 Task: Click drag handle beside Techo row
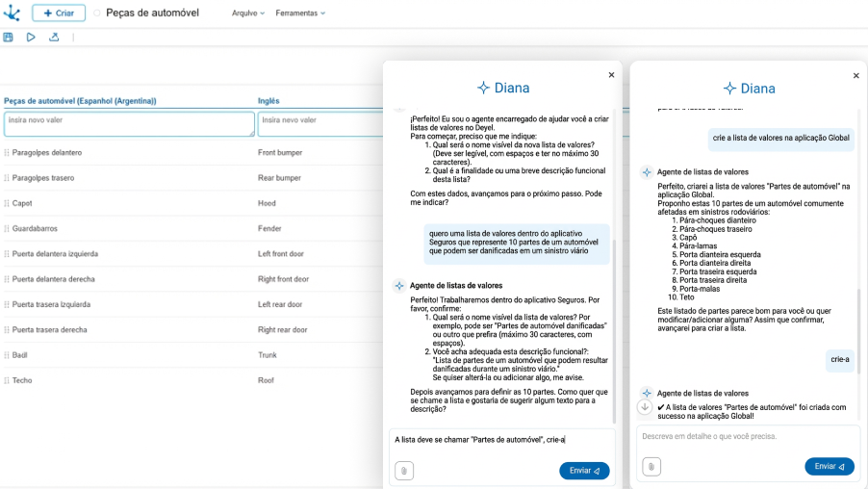tap(7, 380)
